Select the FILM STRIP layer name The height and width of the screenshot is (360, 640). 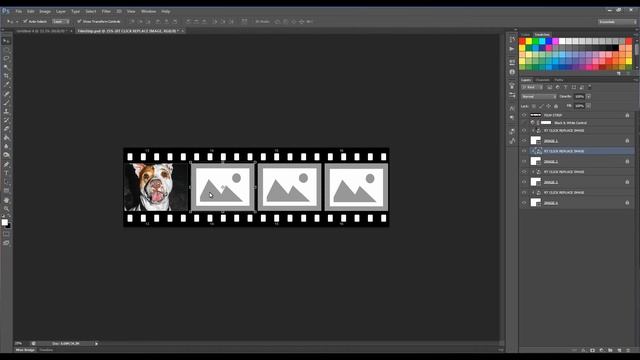click(x=553, y=115)
